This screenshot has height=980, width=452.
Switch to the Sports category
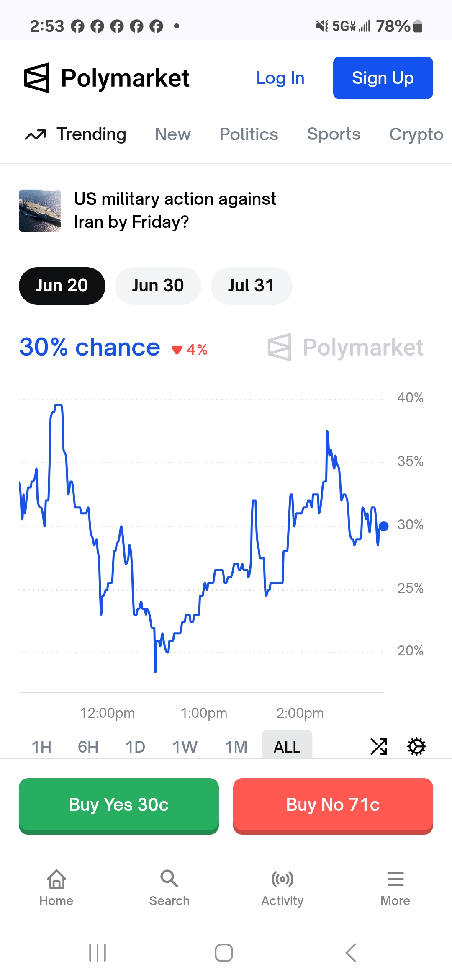point(334,134)
